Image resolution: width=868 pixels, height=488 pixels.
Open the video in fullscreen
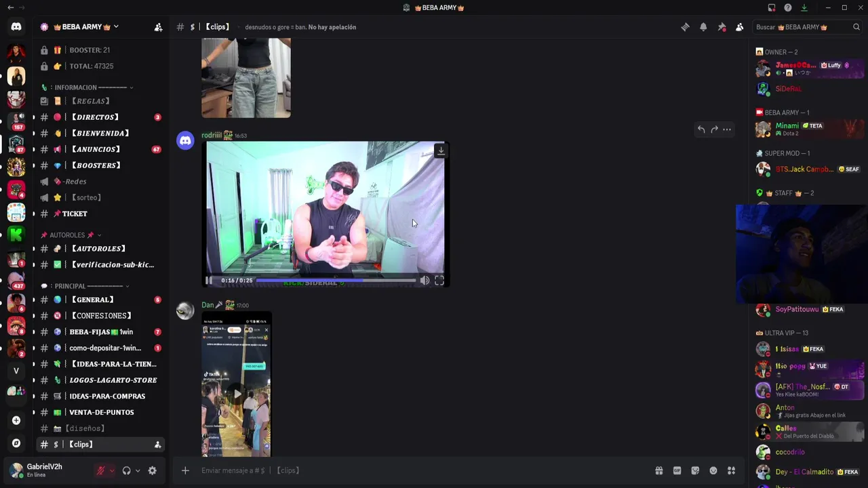pos(439,280)
